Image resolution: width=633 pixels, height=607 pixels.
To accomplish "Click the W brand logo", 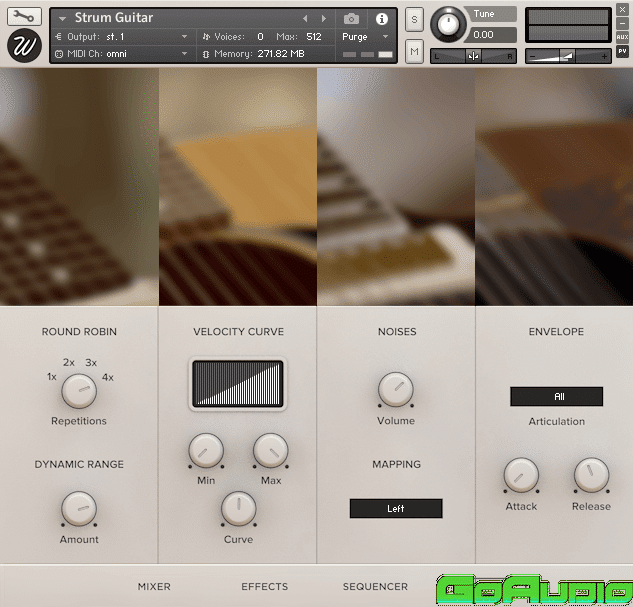I will (24, 46).
